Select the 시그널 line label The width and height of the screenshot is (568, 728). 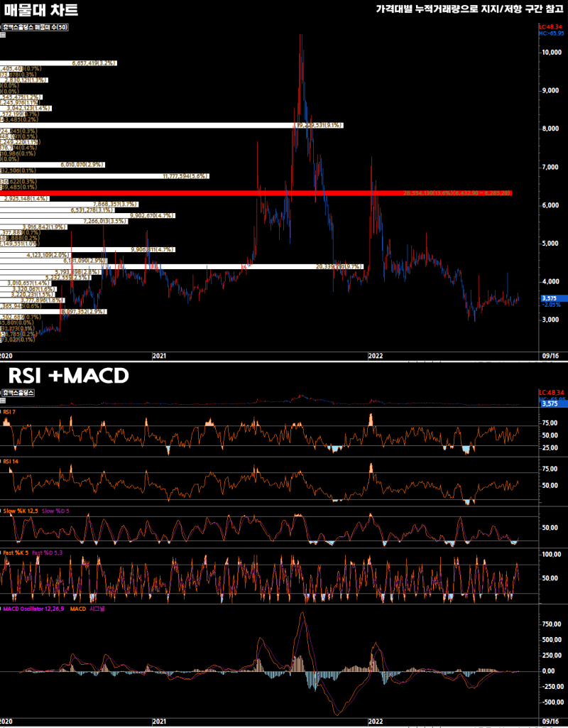coord(97,609)
